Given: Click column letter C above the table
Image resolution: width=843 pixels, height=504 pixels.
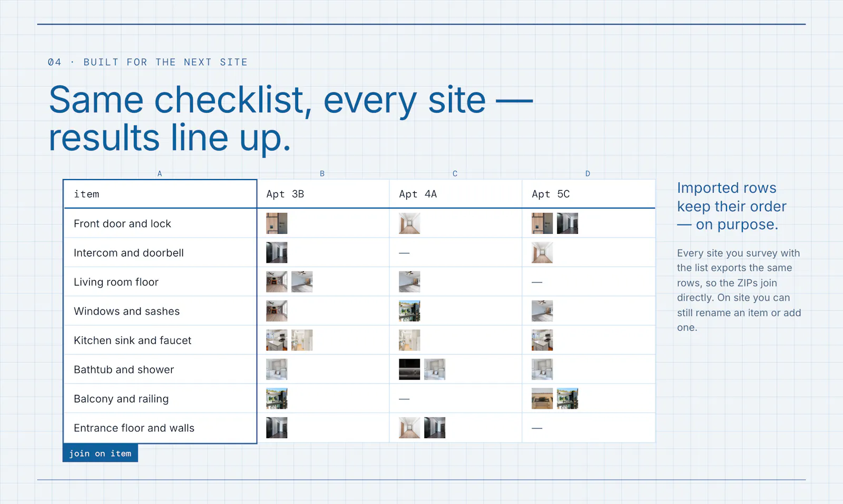Looking at the screenshot, I should [455, 173].
